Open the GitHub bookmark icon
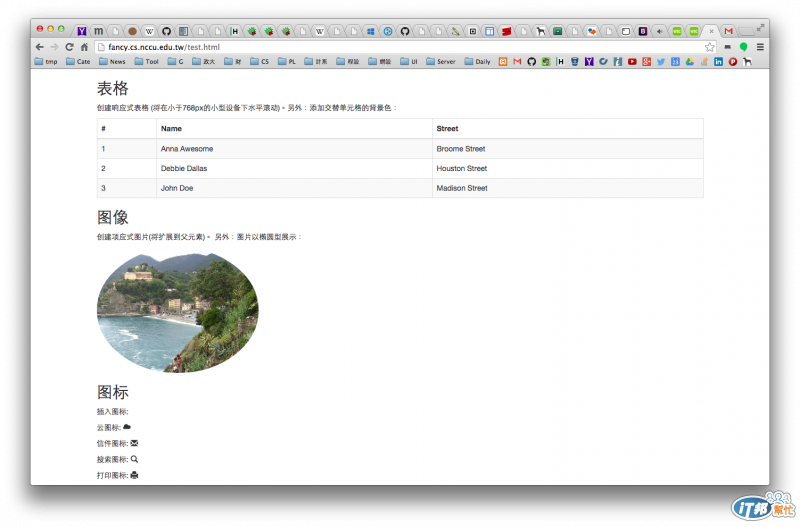The height and width of the screenshot is (527, 800). tap(532, 62)
